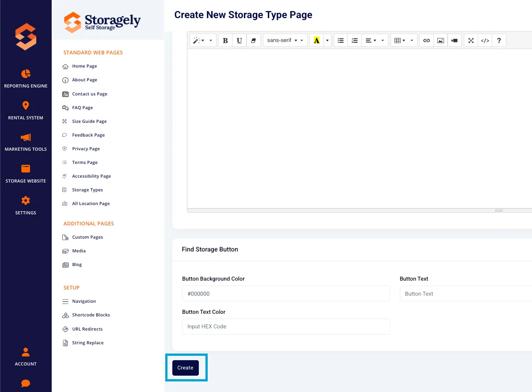Focus the Button Text Color HEX field

point(286,327)
